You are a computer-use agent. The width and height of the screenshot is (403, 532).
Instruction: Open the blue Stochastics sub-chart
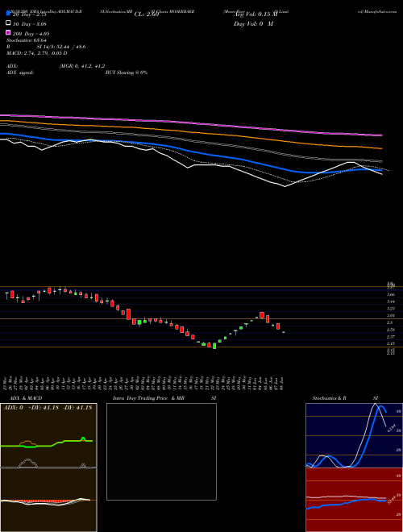[x=354, y=435]
